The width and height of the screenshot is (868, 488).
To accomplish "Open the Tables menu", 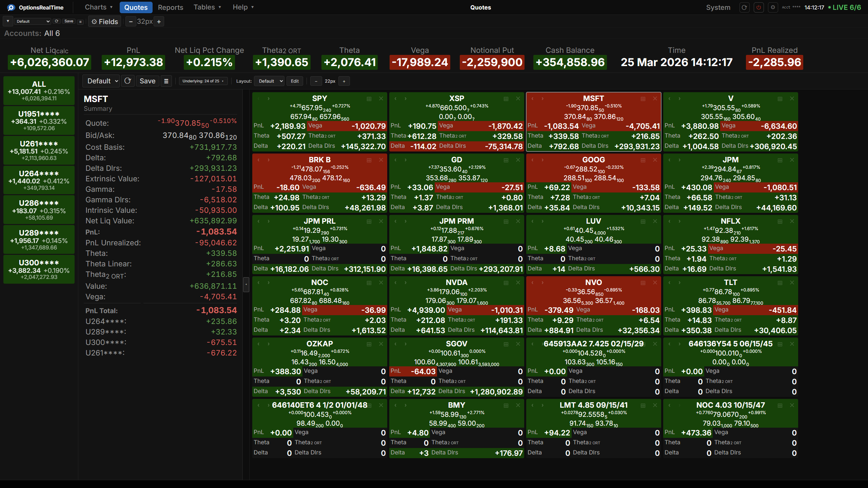I will coord(207,7).
